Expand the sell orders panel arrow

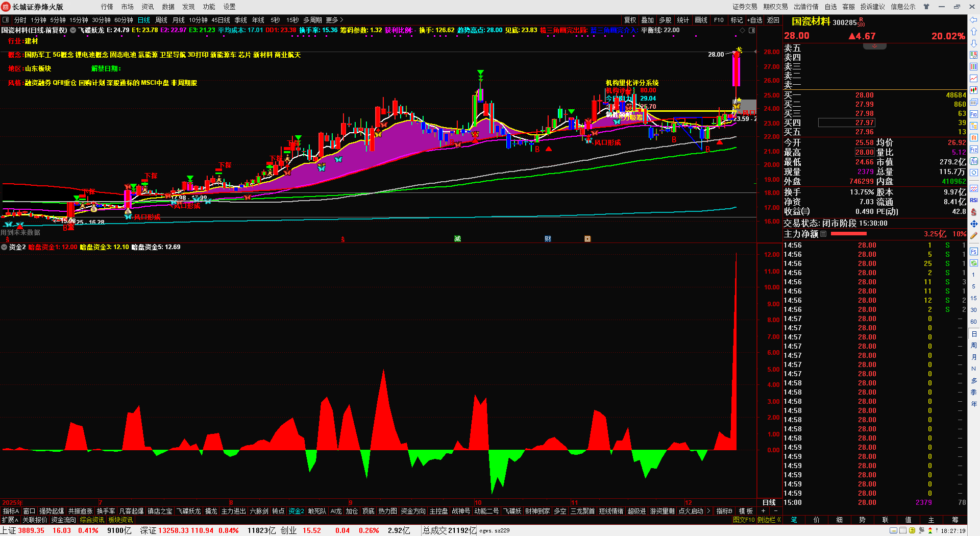coord(874,46)
